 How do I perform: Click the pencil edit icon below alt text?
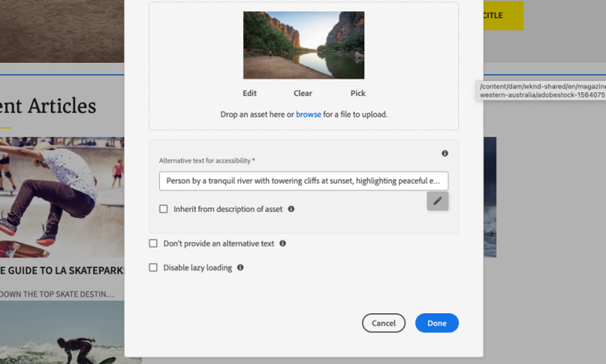[x=437, y=201]
